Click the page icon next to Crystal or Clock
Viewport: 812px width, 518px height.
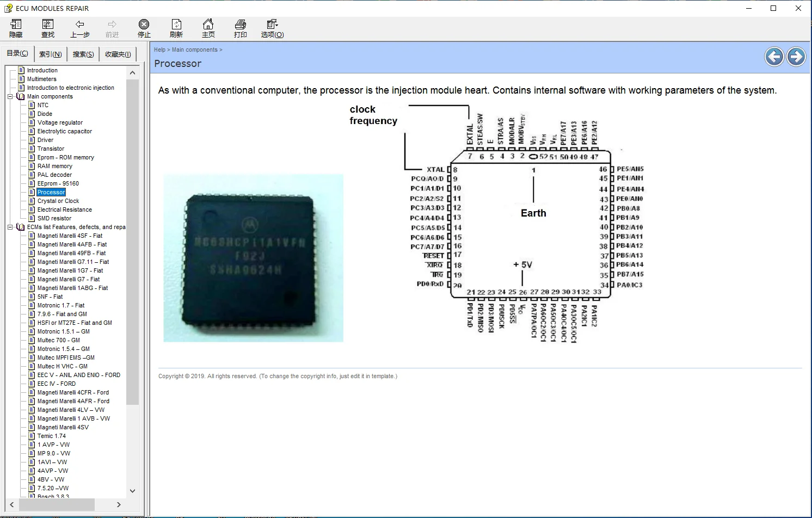[x=32, y=201]
